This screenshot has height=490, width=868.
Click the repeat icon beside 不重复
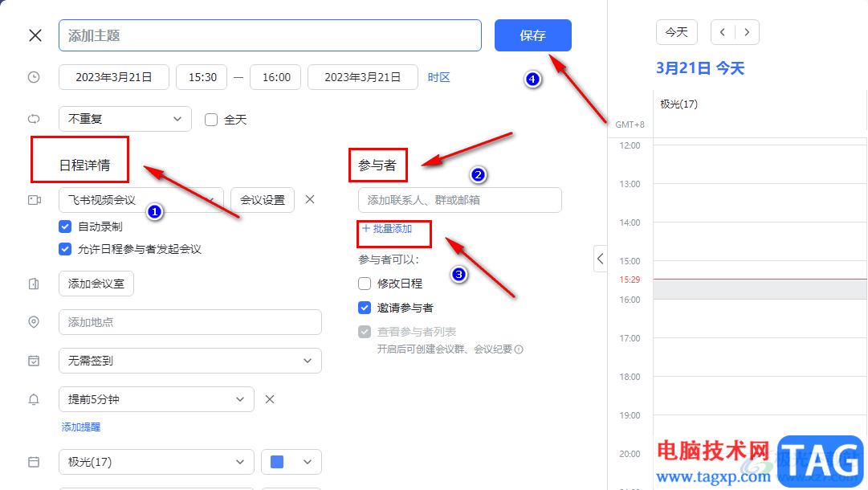[x=34, y=119]
